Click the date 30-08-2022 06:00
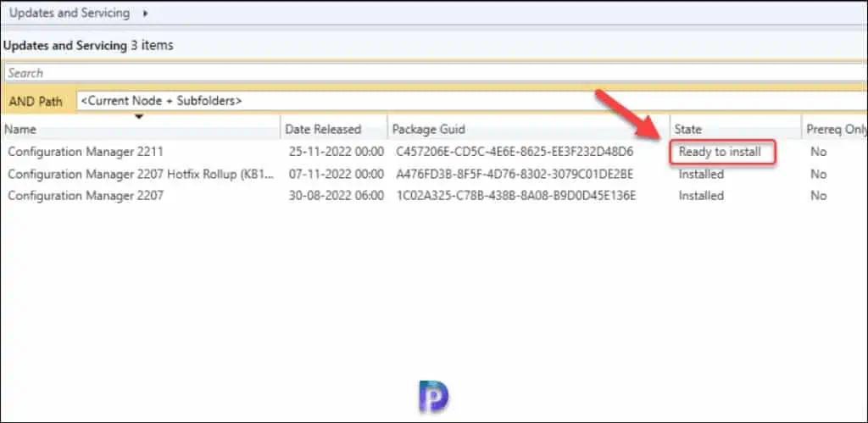The width and height of the screenshot is (868, 423). pos(336,196)
